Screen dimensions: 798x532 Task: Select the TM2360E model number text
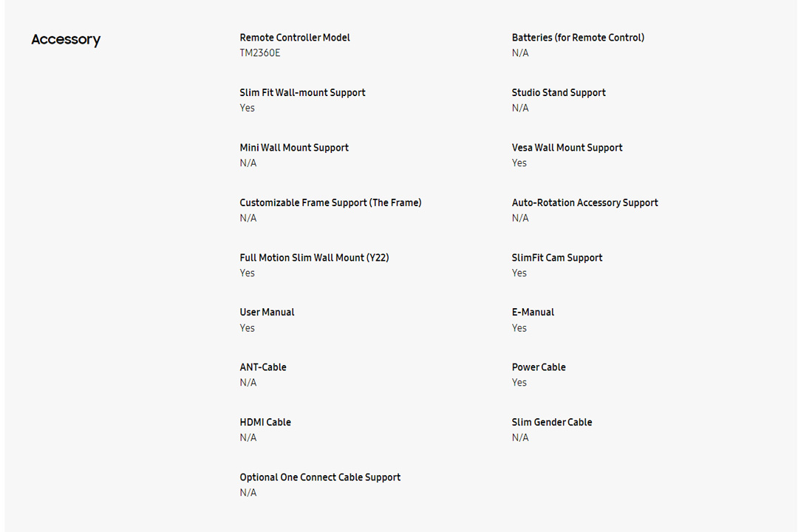[260, 53]
